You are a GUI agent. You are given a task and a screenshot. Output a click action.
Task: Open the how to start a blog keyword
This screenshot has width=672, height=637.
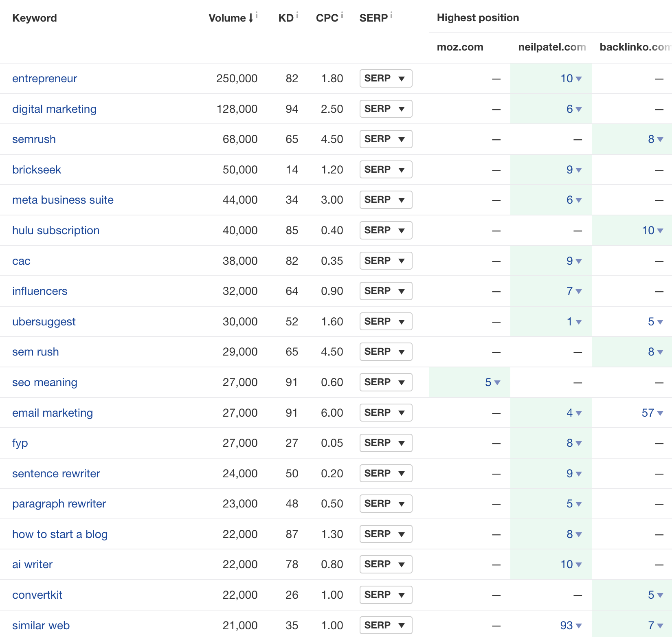(x=60, y=534)
